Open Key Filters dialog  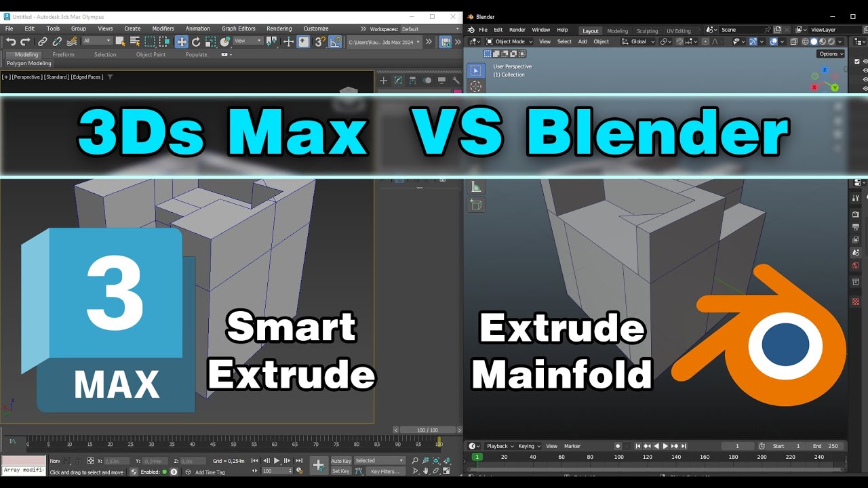click(385, 471)
